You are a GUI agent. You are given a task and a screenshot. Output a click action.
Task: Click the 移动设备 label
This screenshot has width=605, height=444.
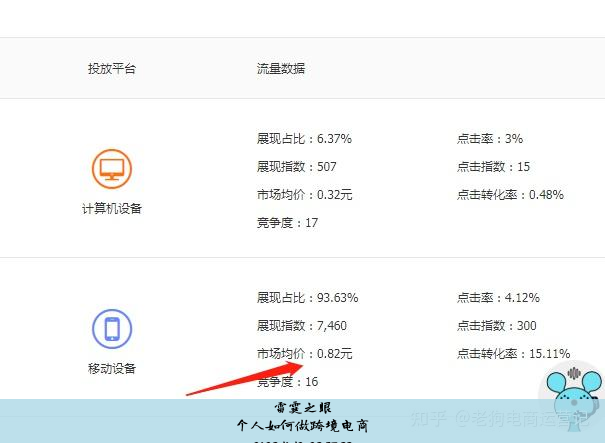pos(111,369)
